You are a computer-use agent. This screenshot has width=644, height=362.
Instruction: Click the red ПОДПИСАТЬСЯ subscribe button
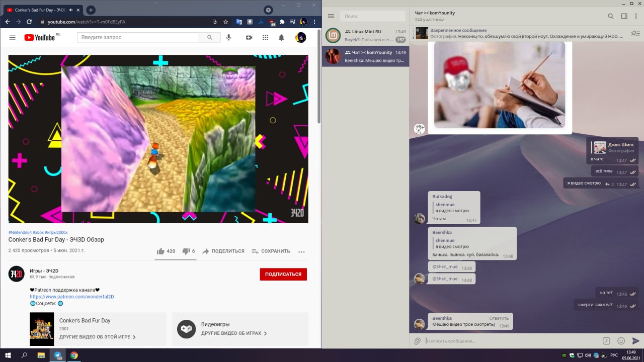[283, 275]
